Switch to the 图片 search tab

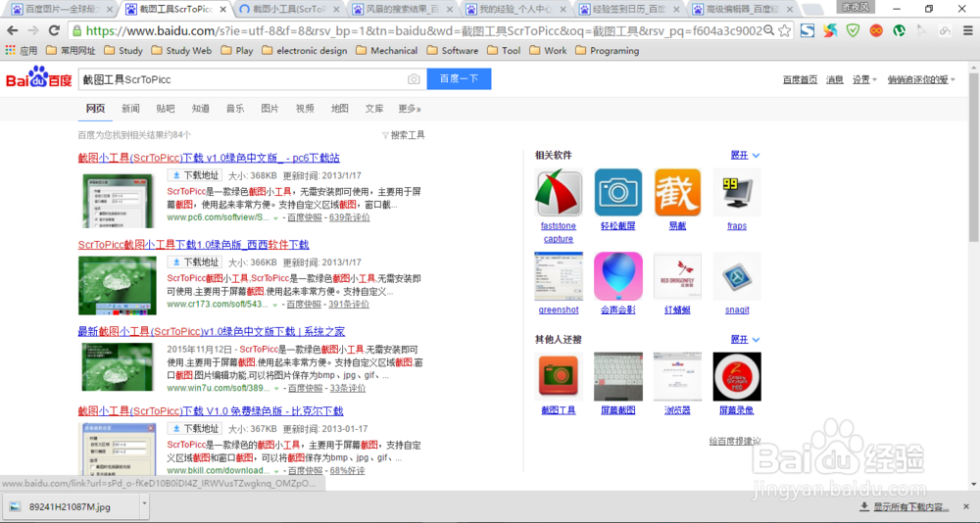[x=270, y=109]
